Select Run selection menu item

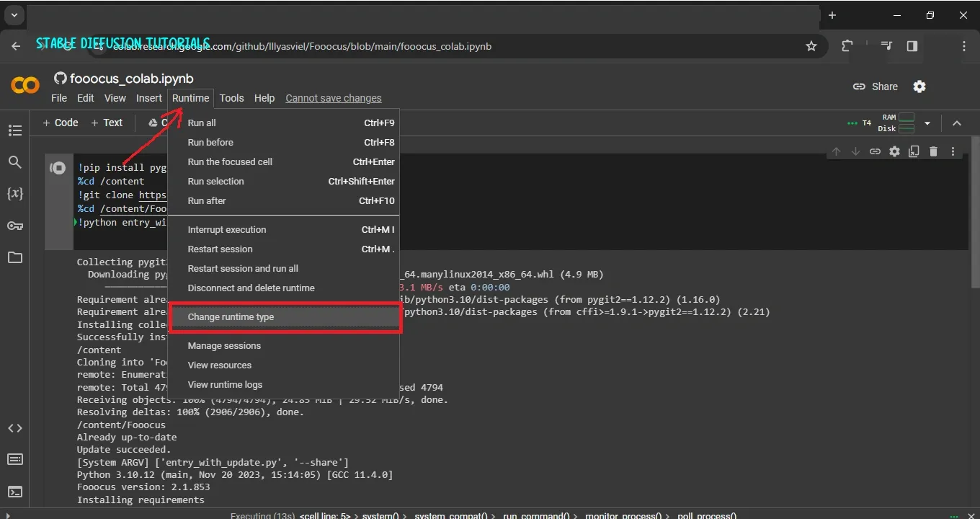pos(284,182)
